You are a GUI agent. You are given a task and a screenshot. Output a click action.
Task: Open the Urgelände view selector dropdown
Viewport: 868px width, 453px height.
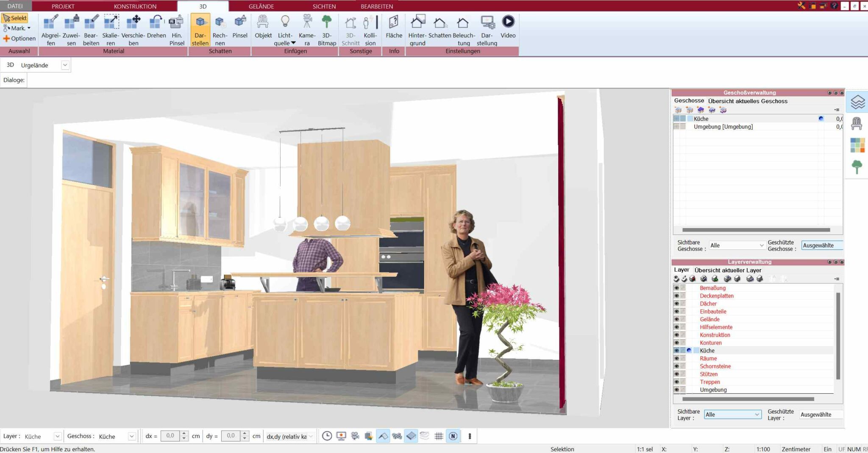(x=64, y=65)
